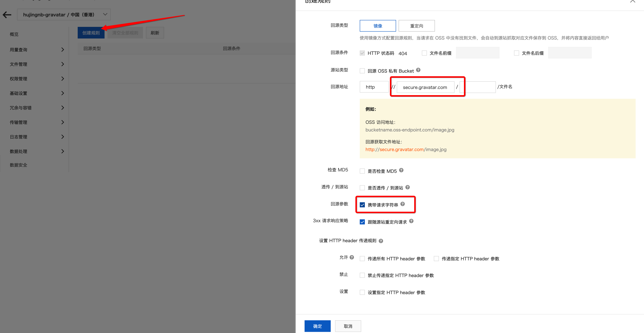644x333 pixels.
Task: Check 传递所有 HTTP header 参数 option
Action: coord(362,259)
